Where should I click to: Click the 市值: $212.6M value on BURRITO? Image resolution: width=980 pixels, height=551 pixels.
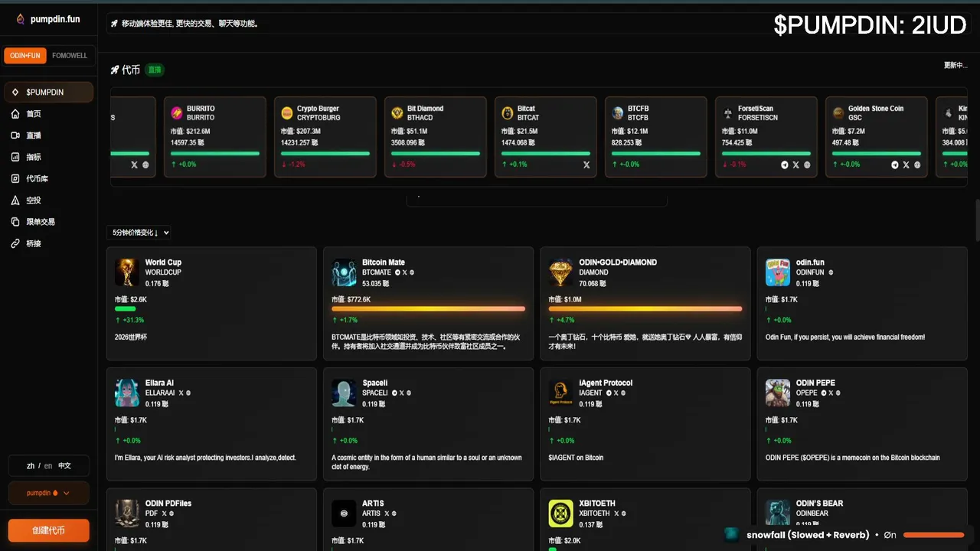coord(191,132)
